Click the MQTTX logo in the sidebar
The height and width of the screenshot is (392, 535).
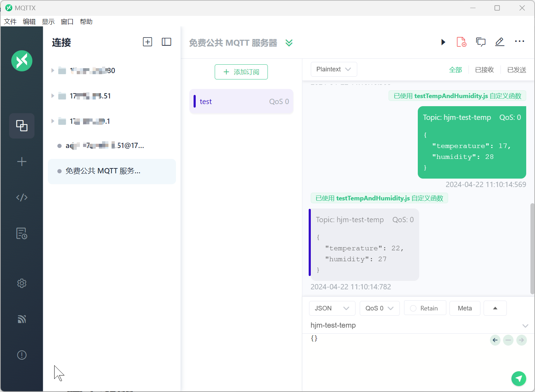pyautogui.click(x=22, y=61)
